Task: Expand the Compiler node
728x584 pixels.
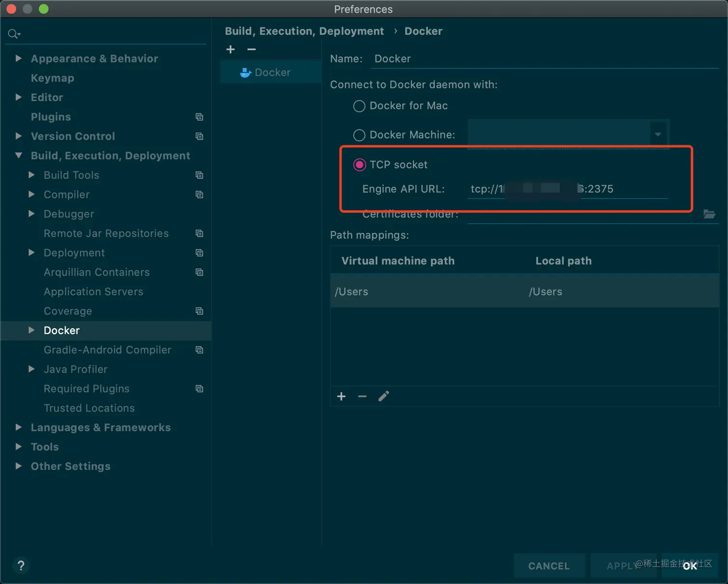Action: pos(31,195)
